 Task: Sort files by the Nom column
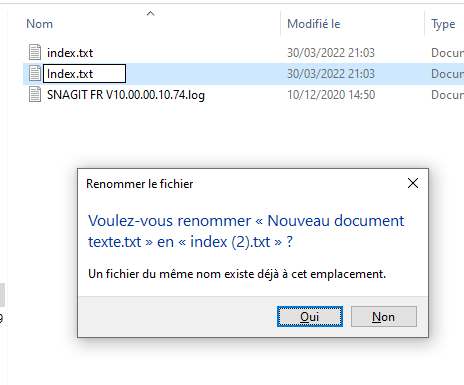40,24
